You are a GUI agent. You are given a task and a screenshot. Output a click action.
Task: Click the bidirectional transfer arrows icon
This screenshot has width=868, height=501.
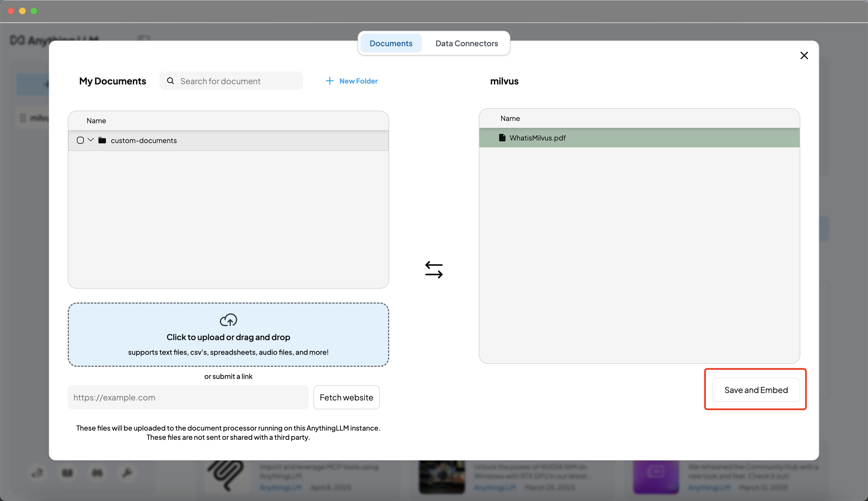click(434, 269)
